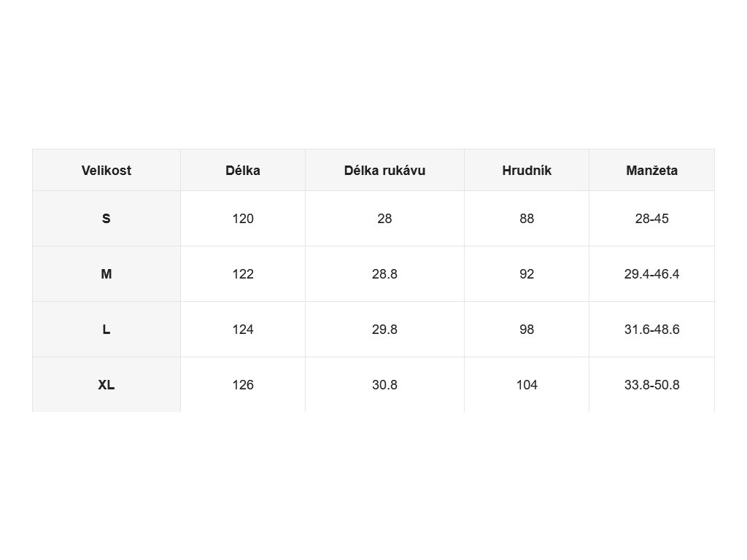Screen dimensions: 747x560
Task: Select the size L row label
Action: click(107, 330)
